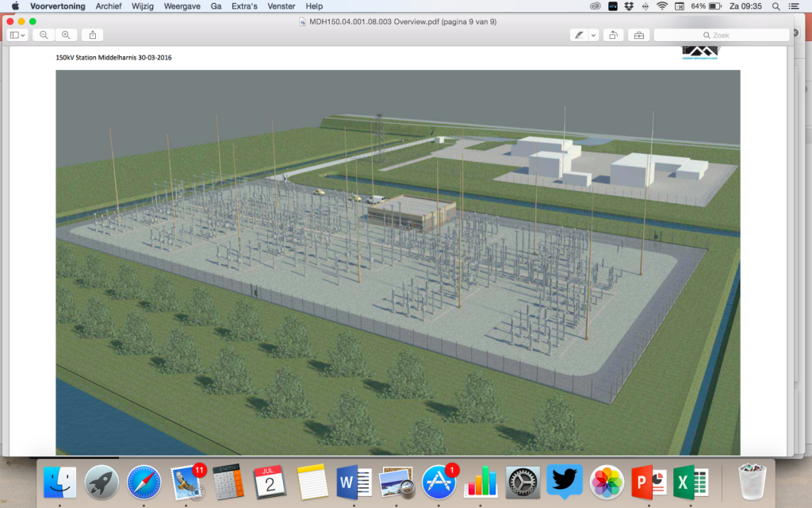
Task: Expand the markup pen dropdown arrow
Action: click(x=593, y=35)
